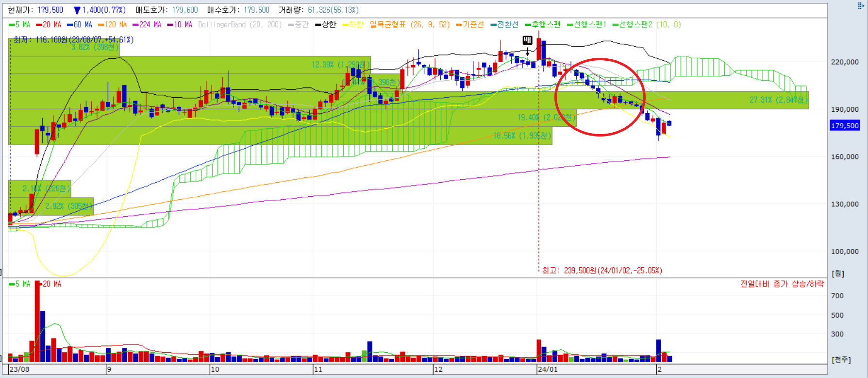Click the 12.38% volume profile label

[341, 65]
